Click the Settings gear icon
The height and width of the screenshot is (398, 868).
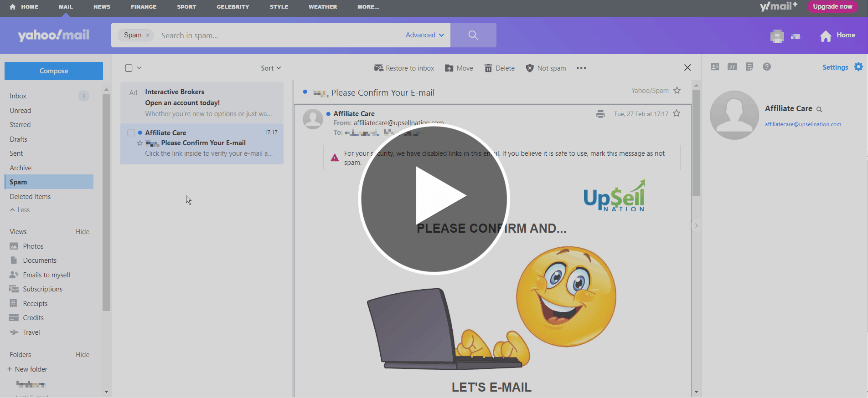[x=858, y=67]
